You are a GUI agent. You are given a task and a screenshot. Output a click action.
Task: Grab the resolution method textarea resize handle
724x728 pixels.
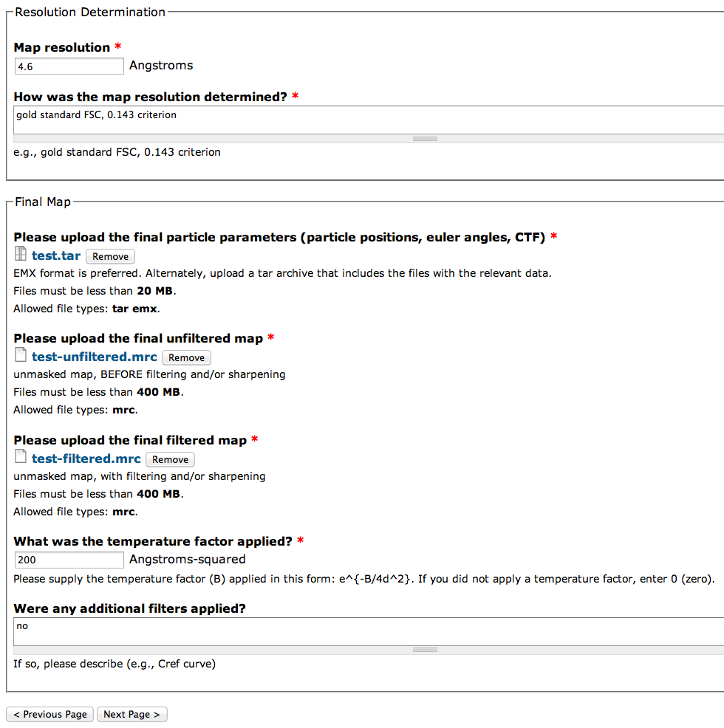click(x=425, y=139)
